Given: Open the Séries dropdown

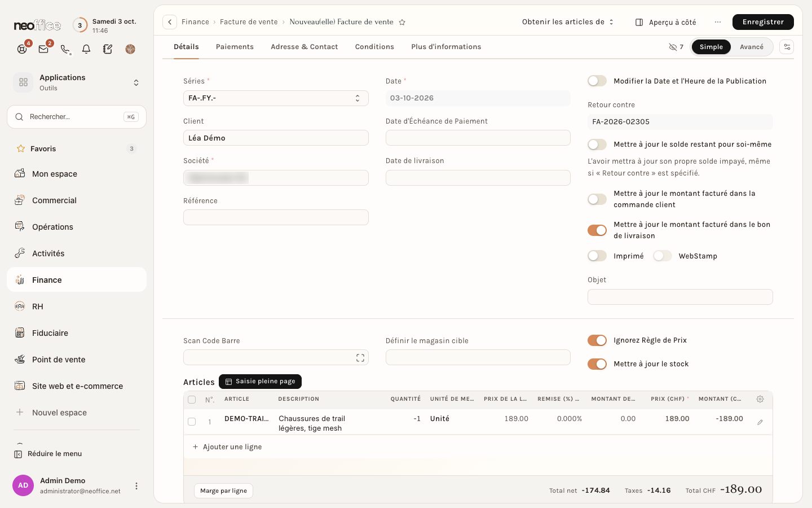Looking at the screenshot, I should pos(276,98).
